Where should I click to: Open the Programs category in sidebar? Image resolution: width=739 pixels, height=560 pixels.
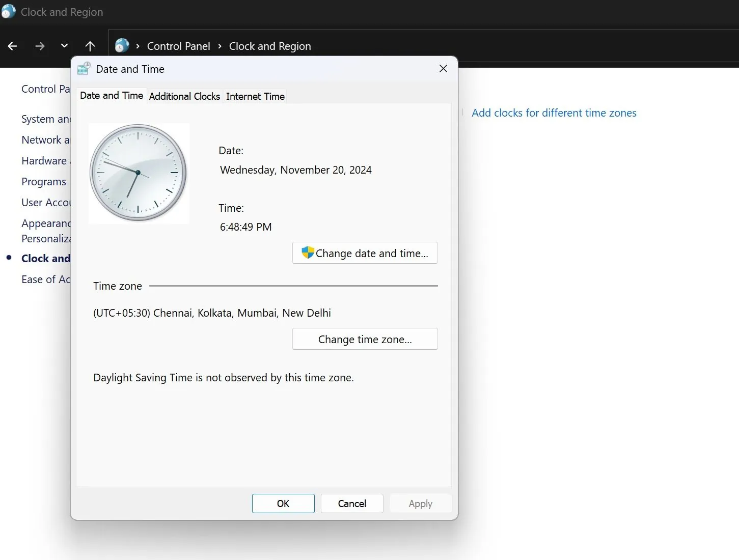click(x=44, y=182)
